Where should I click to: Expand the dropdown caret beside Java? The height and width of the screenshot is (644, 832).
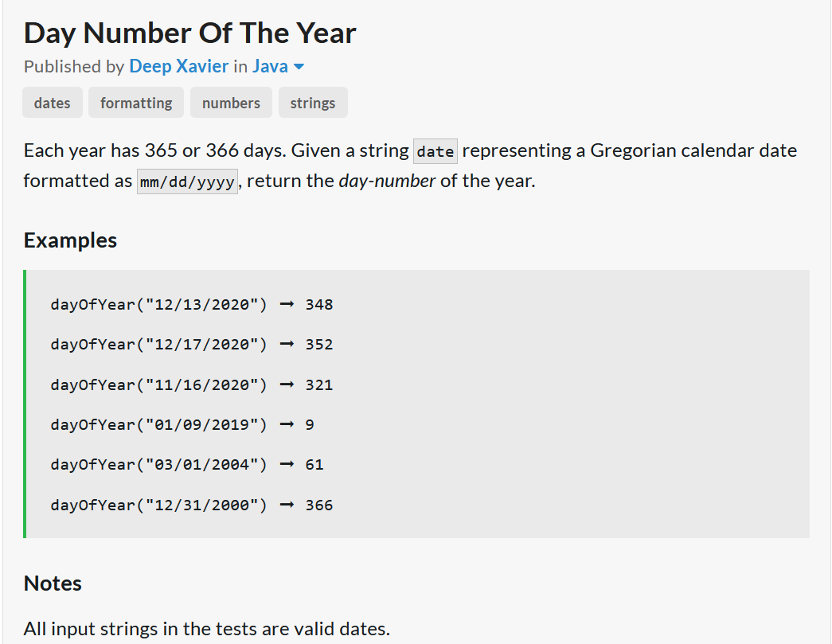coord(299,67)
